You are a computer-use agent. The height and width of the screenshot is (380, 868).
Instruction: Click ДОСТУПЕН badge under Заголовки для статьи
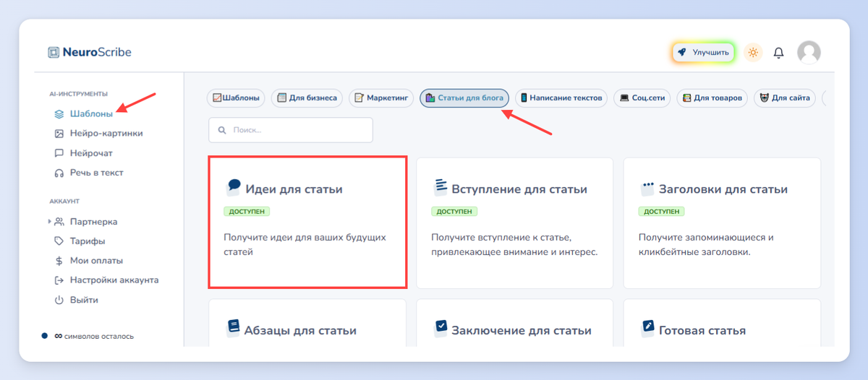point(661,212)
